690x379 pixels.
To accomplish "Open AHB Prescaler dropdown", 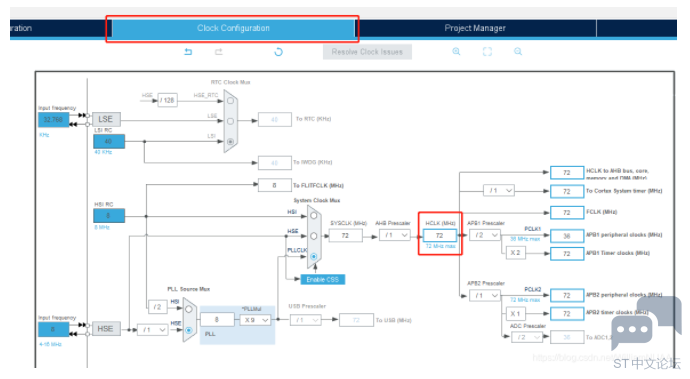I will (395, 235).
